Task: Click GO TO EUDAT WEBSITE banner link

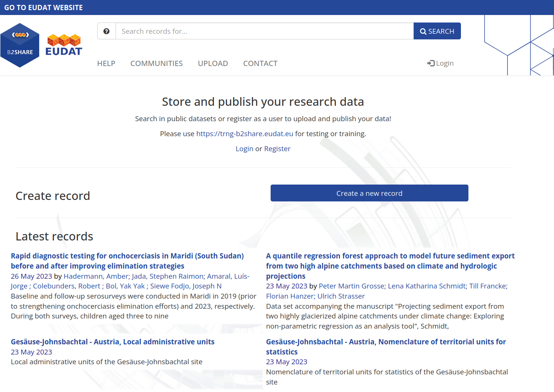Action: coord(44,8)
